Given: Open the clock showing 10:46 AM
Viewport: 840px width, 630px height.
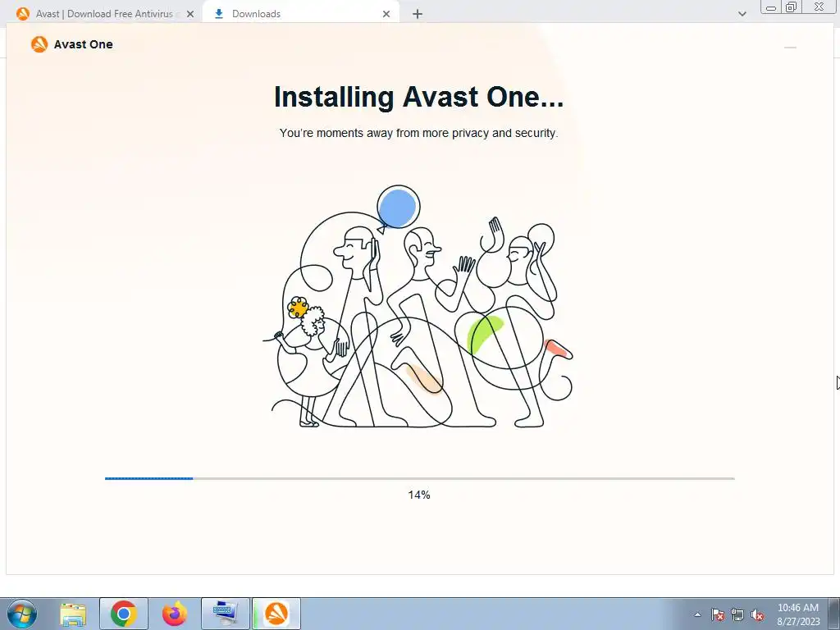Looking at the screenshot, I should click(798, 614).
